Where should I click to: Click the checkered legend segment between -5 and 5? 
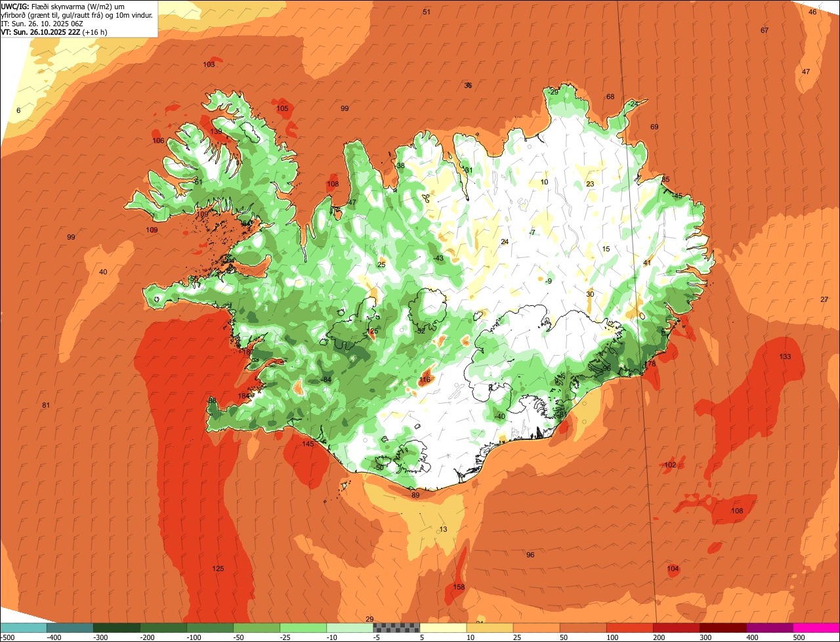tap(396, 628)
